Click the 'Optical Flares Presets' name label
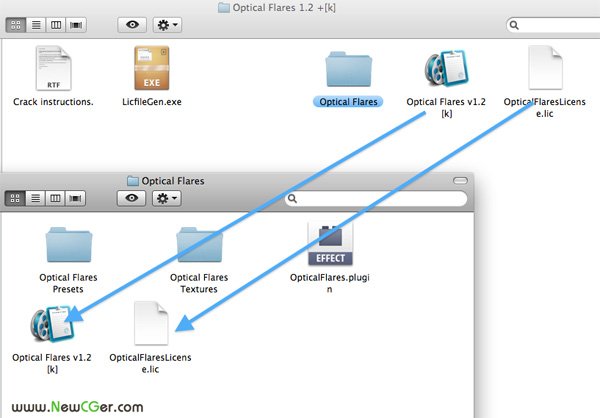The image size is (600, 418). tap(68, 283)
